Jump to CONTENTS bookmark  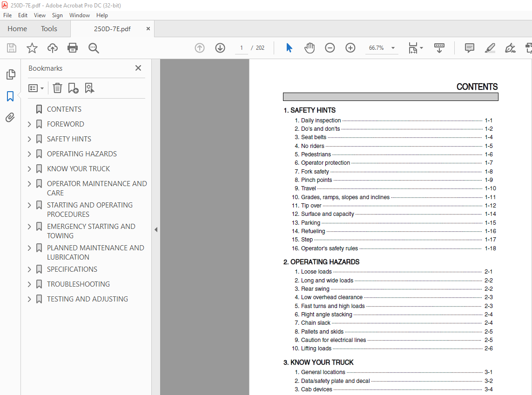[x=64, y=109]
